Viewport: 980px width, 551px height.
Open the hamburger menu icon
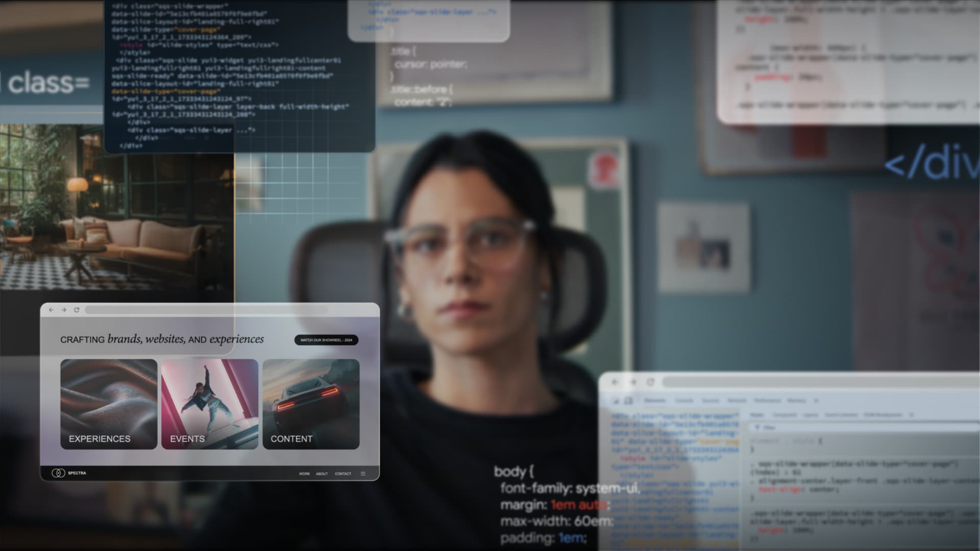[363, 473]
